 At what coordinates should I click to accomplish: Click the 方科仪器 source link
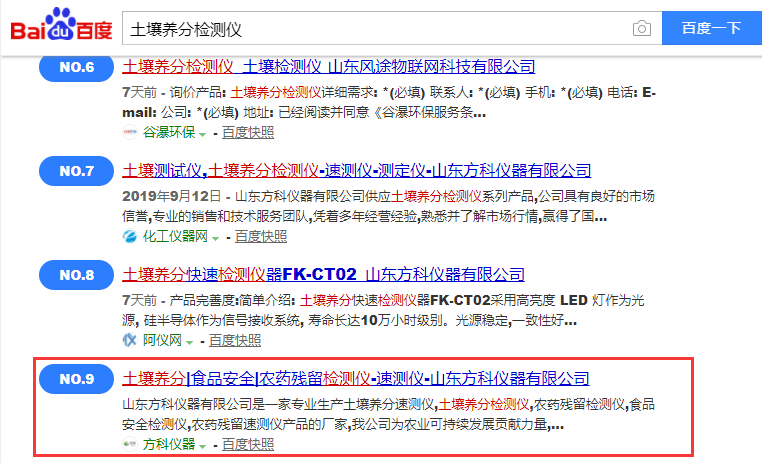coord(169,444)
